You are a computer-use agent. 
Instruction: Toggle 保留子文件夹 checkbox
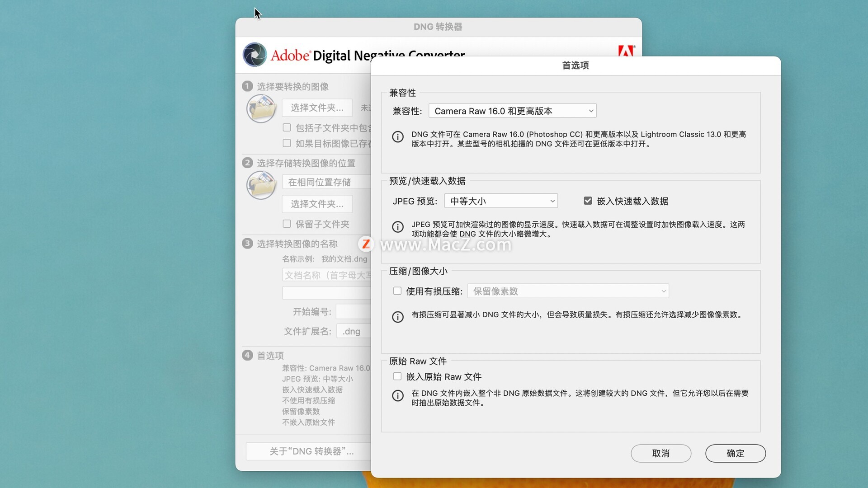[287, 224]
